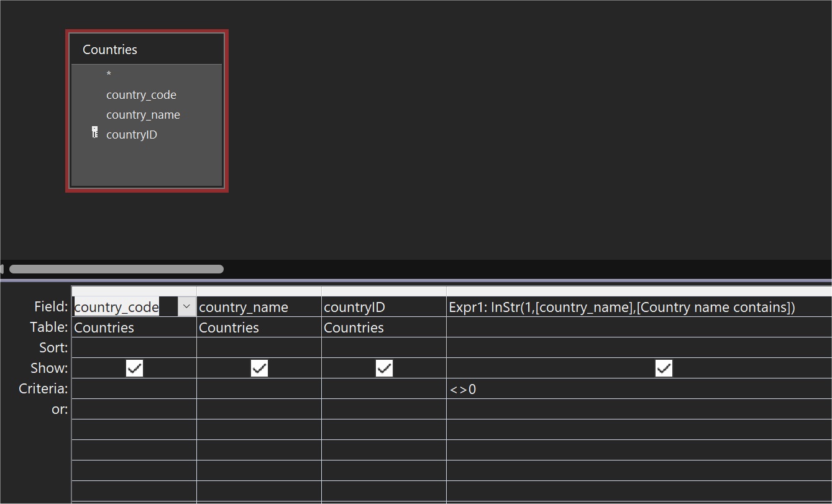Image resolution: width=832 pixels, height=504 pixels.
Task: Pick country_name in the Countries field list
Action: click(143, 115)
